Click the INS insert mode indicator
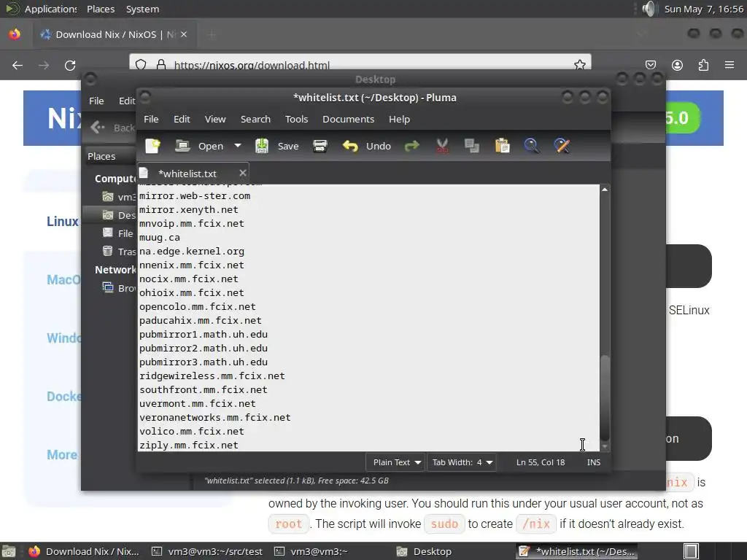The image size is (747, 560). pos(594,462)
